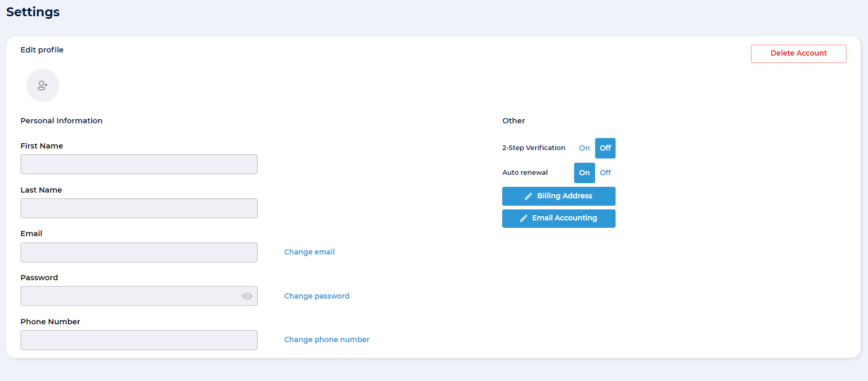Follow the Change phone number link
This screenshot has width=868, height=381.
pyautogui.click(x=326, y=340)
